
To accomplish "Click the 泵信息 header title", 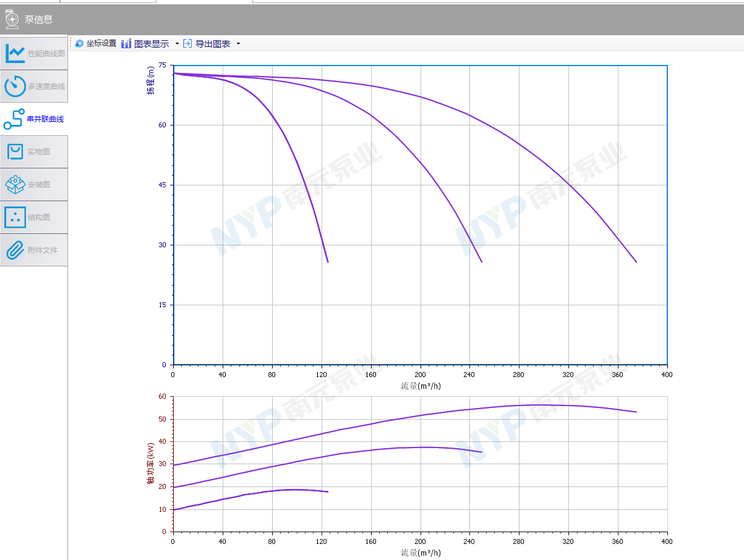I will pos(38,19).
